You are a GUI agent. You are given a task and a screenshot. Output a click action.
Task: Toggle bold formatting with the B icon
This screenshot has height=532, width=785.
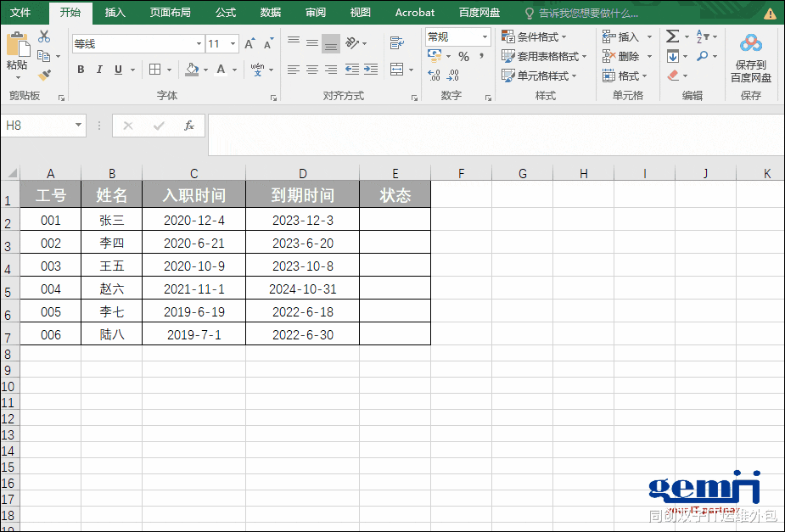81,69
